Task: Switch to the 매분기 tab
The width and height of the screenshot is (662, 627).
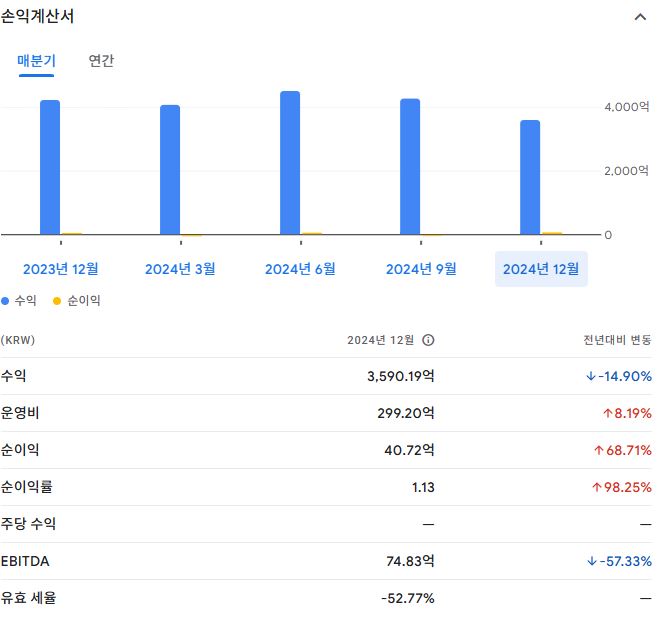Action: (x=36, y=61)
